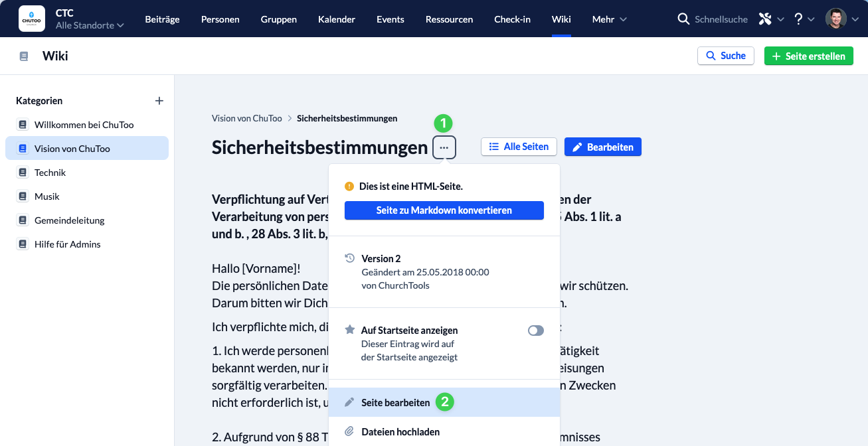
Task: Select the Gemeindeleitung category
Action: [x=87, y=220]
